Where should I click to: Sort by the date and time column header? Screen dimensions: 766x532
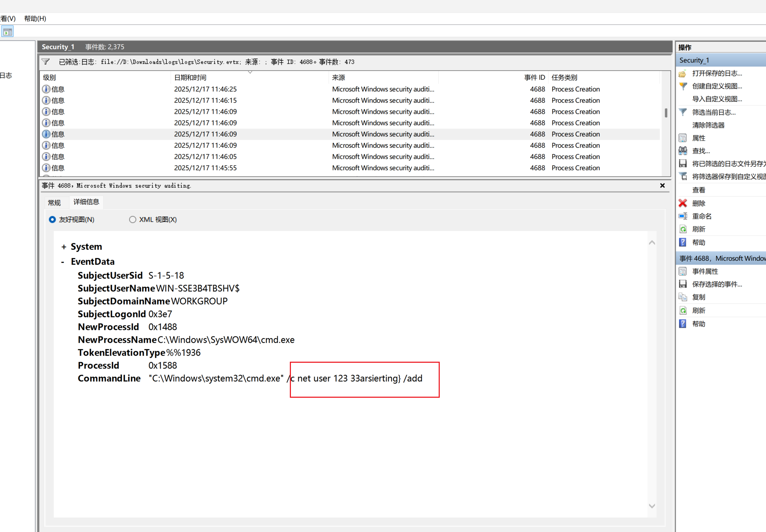click(190, 77)
